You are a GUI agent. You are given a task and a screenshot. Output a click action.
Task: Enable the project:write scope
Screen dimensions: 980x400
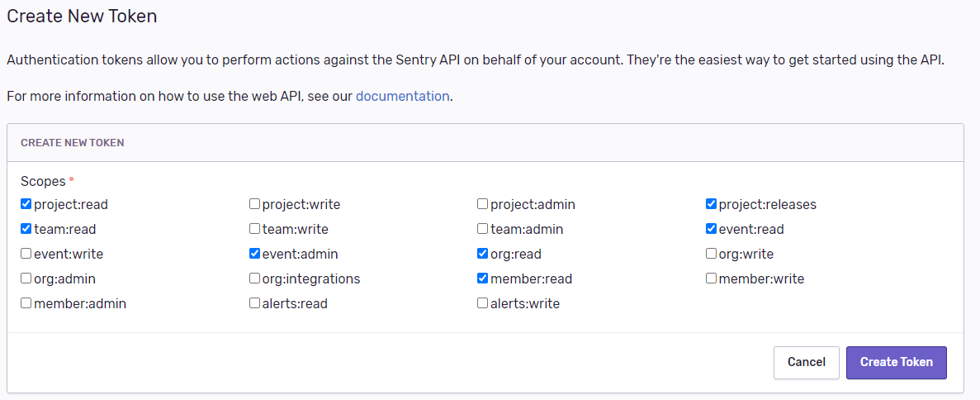pos(255,204)
